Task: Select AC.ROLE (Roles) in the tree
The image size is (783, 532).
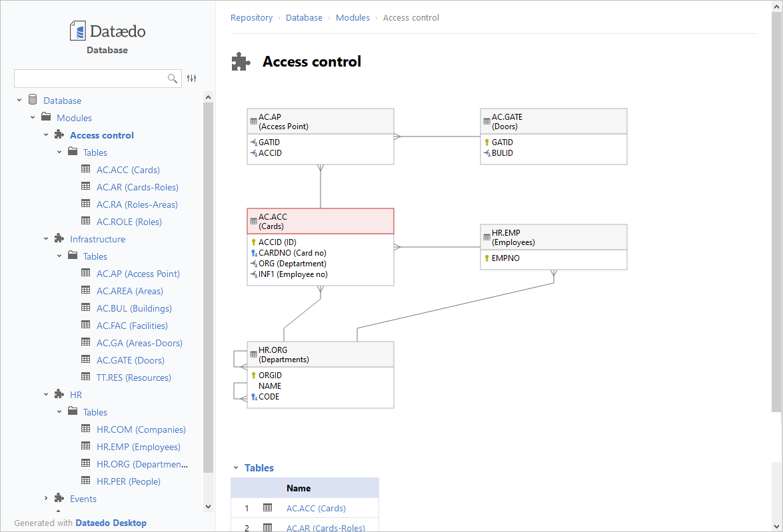Action: tap(129, 222)
